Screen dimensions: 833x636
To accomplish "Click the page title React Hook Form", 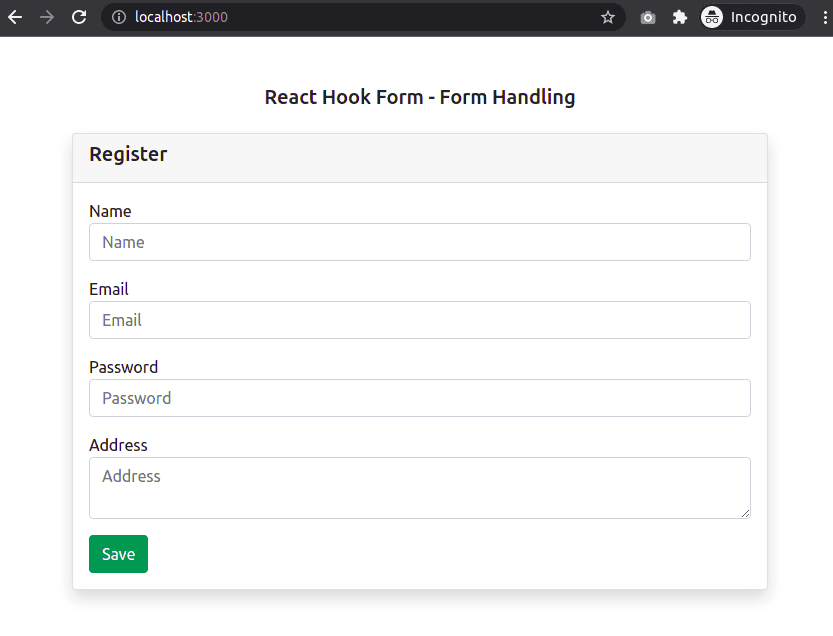I will tap(419, 97).
